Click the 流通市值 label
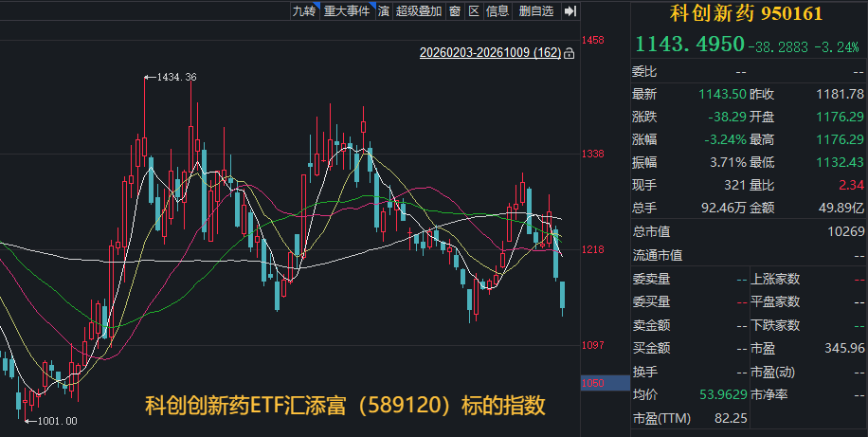The height and width of the screenshot is (437, 868). 657,255
